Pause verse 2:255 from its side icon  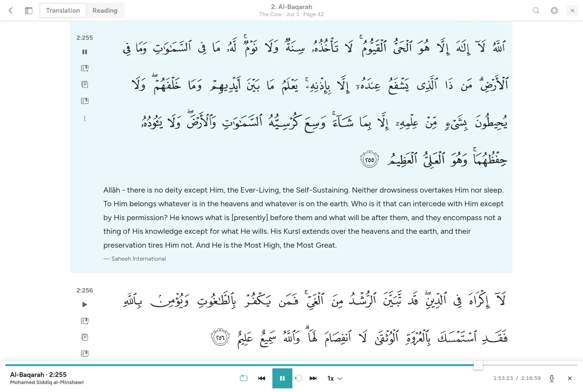point(85,52)
